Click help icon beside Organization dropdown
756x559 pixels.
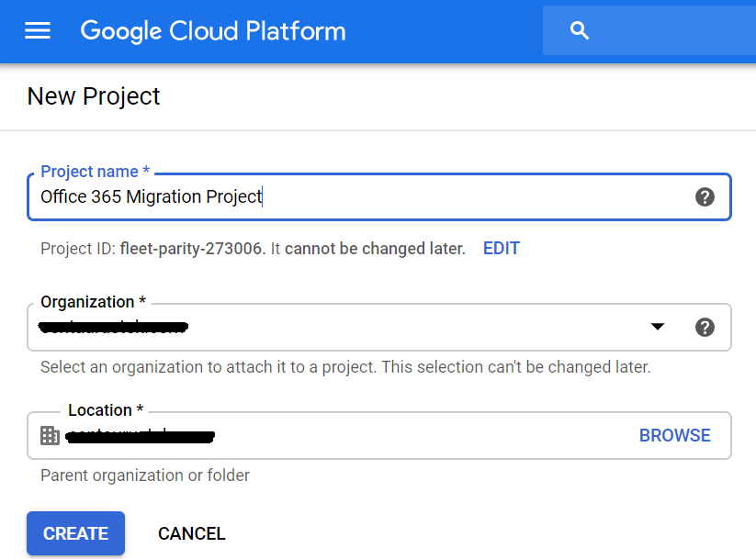705,327
